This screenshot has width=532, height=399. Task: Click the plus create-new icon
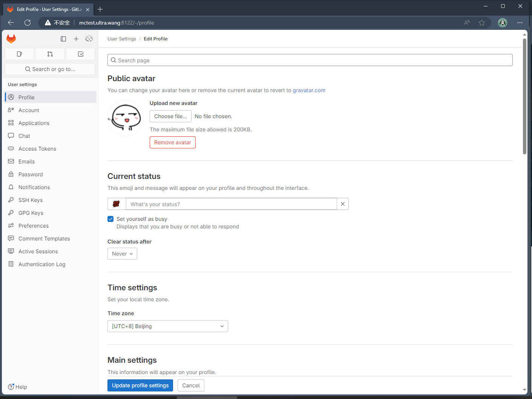(76, 39)
